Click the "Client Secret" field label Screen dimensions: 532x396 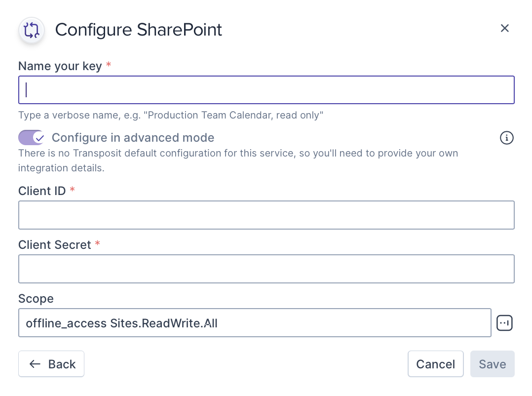coord(55,244)
